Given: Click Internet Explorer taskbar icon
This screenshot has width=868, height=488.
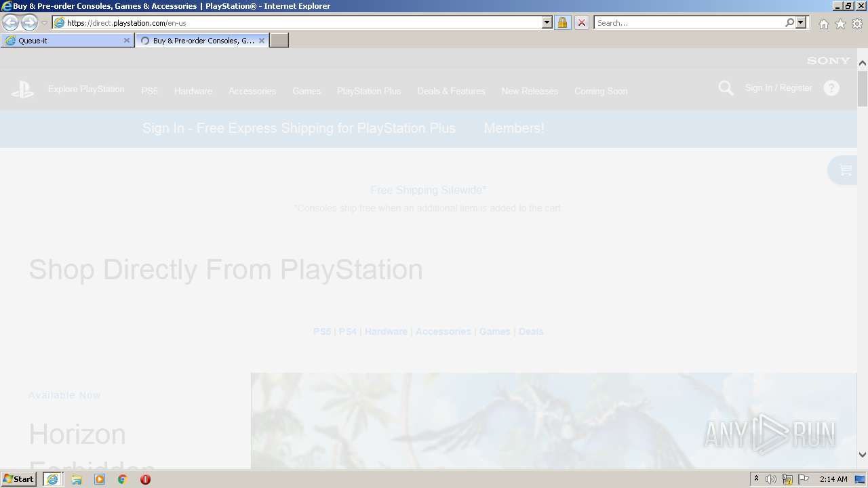Looking at the screenshot, I should click(x=52, y=479).
